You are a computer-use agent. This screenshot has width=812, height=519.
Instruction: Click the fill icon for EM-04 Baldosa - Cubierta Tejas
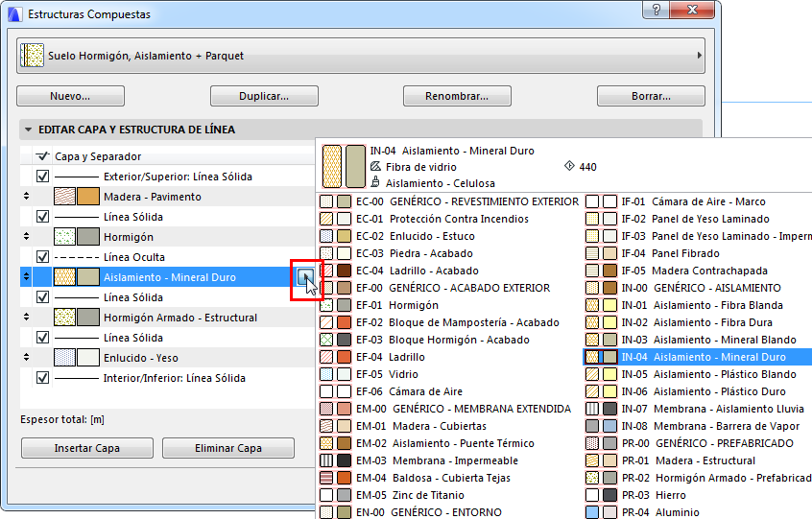pyautogui.click(x=326, y=478)
